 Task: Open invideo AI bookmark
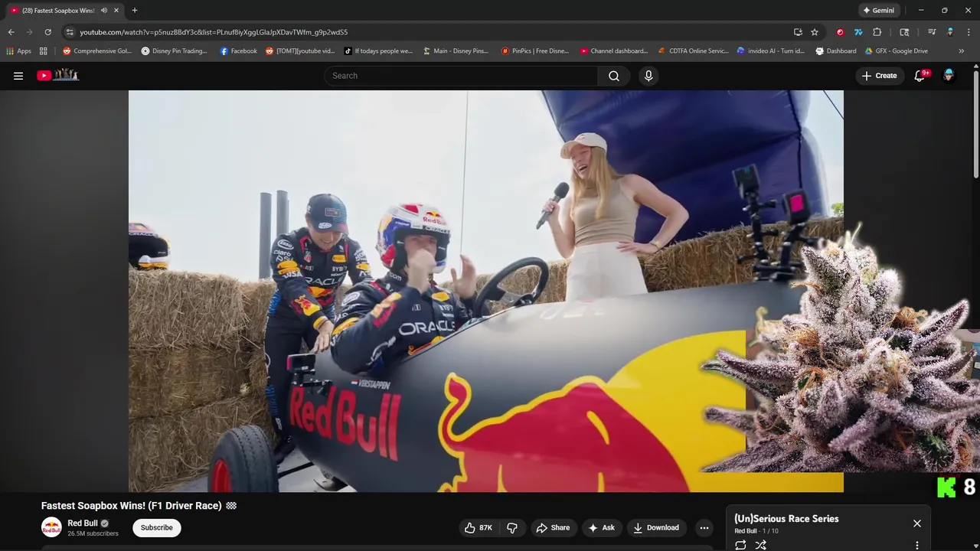(x=770, y=51)
